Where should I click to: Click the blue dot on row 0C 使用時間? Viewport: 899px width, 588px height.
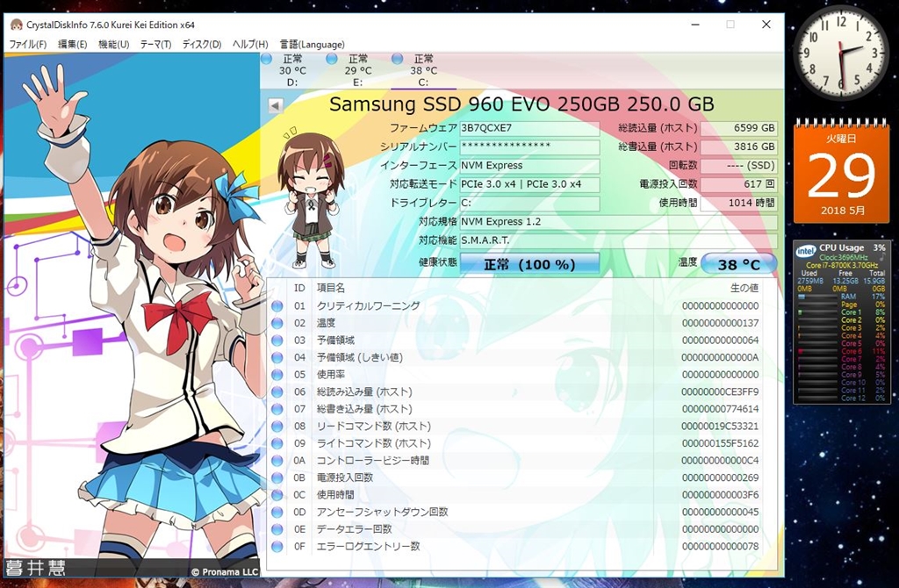pos(277,495)
